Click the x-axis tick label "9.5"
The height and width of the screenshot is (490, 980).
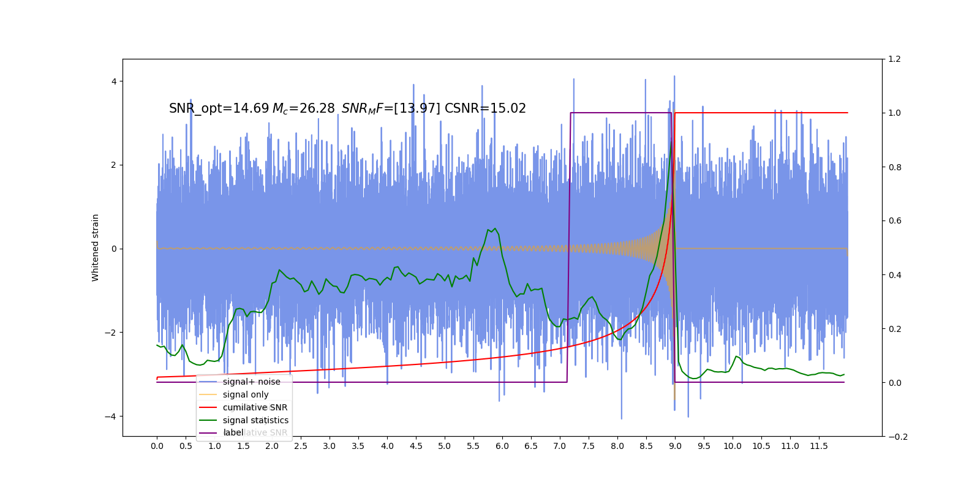coord(704,446)
